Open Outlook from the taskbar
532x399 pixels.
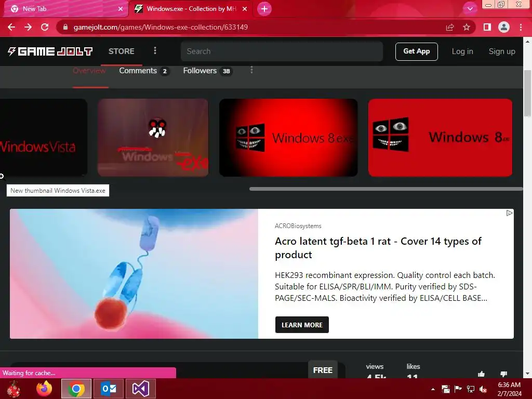pos(109,389)
